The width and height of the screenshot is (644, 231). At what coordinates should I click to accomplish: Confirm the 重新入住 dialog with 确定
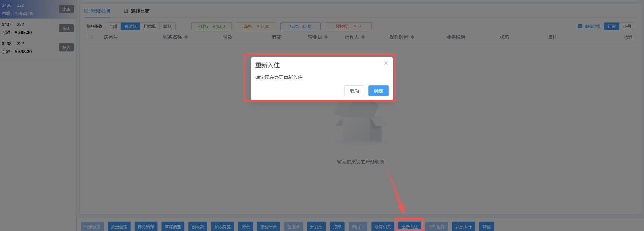(x=378, y=91)
